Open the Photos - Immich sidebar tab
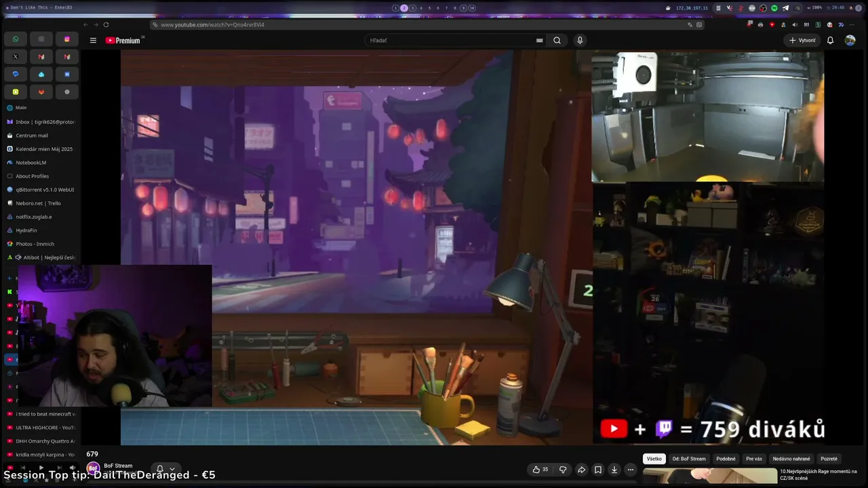The width and height of the screenshot is (868, 488). tap(41, 244)
